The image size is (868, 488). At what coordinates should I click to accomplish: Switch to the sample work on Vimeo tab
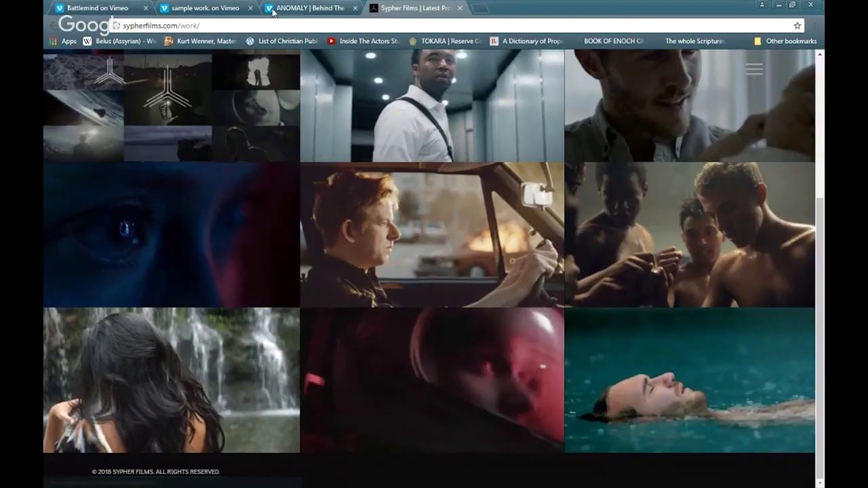(x=203, y=8)
